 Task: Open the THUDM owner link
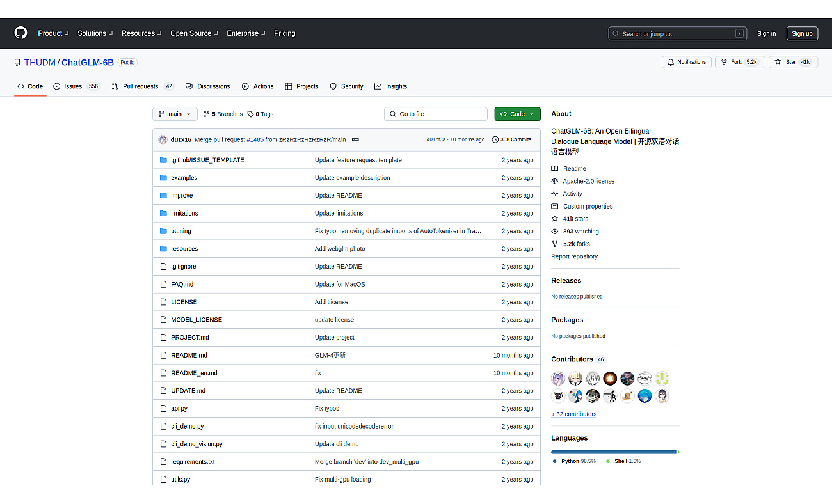(x=40, y=63)
